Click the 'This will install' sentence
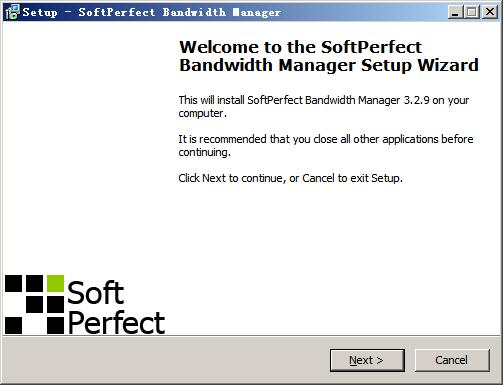 point(324,106)
